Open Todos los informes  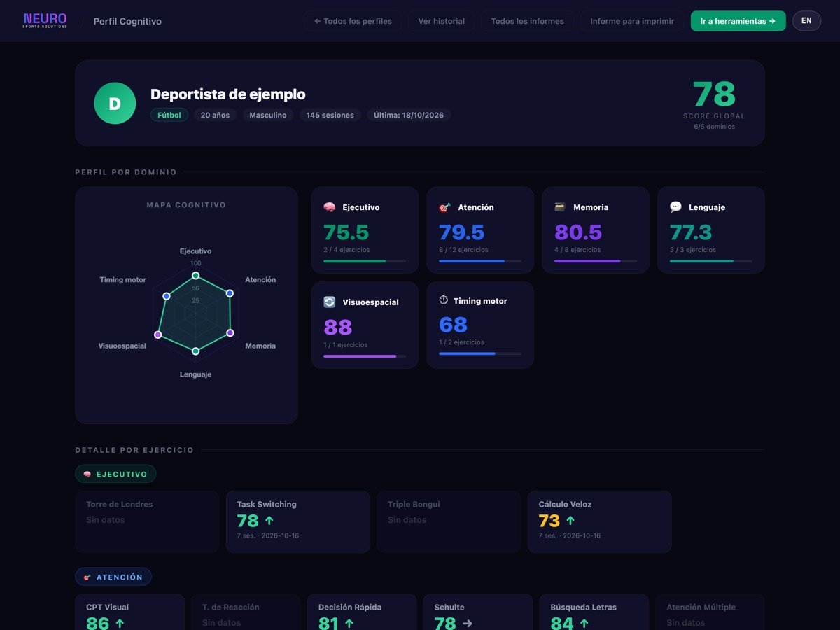coord(527,21)
